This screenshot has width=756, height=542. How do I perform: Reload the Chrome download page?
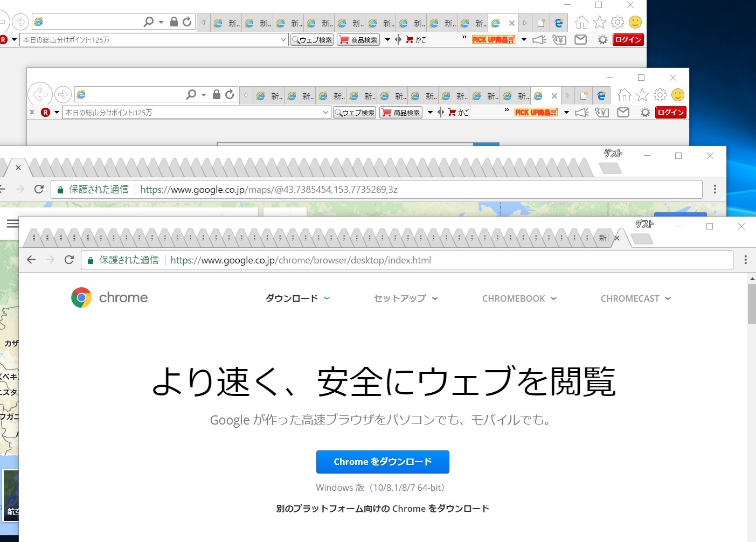click(69, 260)
